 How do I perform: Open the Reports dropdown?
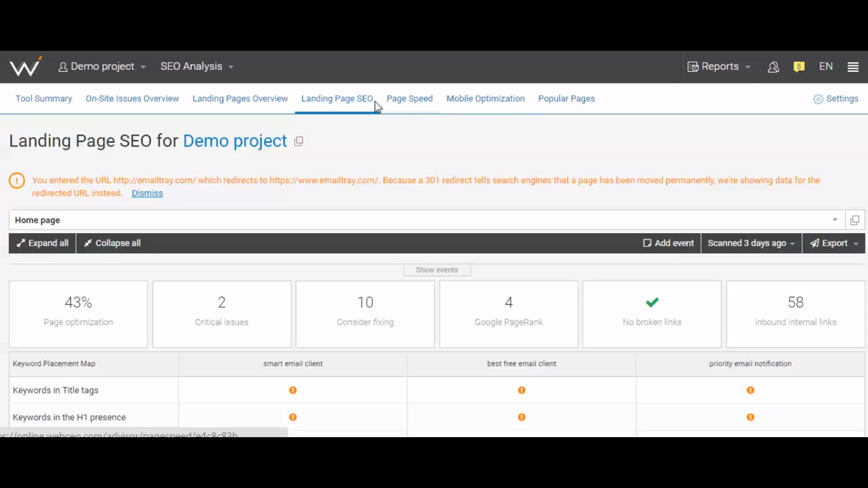pos(719,67)
